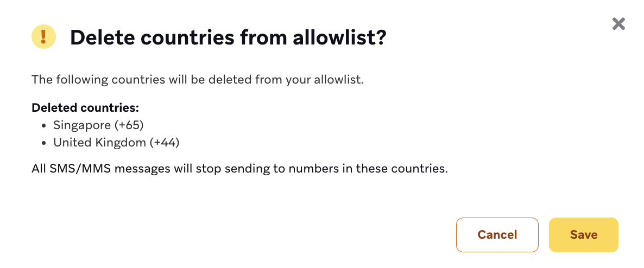Close the dialog with the X icon

(x=618, y=24)
